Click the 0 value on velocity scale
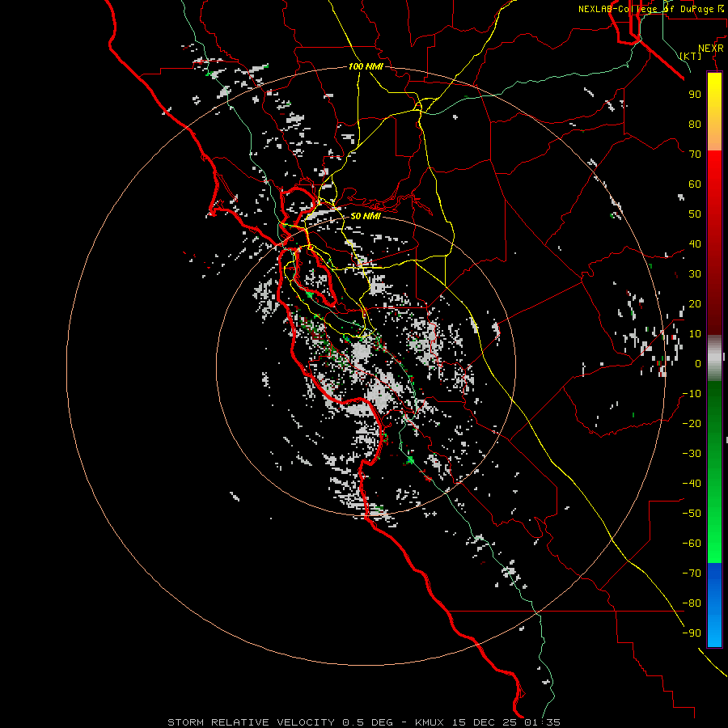 coord(698,364)
